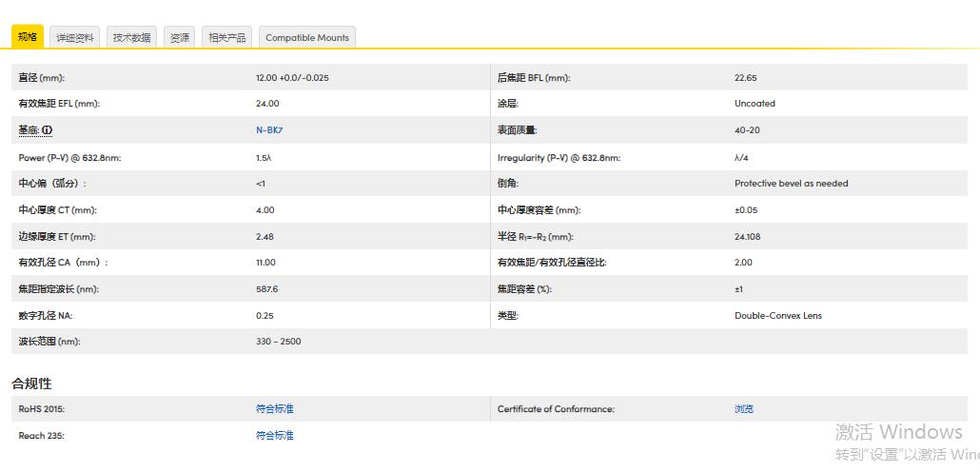Image resolution: width=980 pixels, height=472 pixels.
Task: Click the Irregularity value λ/4
Action: click(741, 158)
